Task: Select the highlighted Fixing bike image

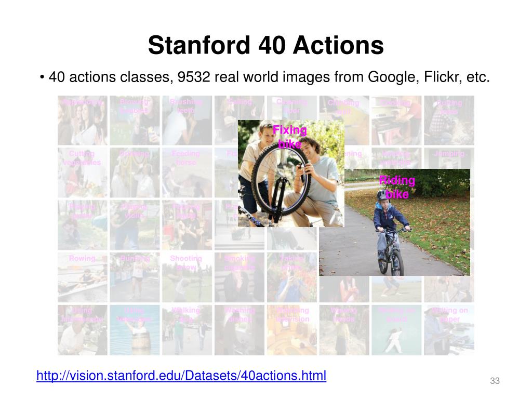Action: [x=291, y=174]
